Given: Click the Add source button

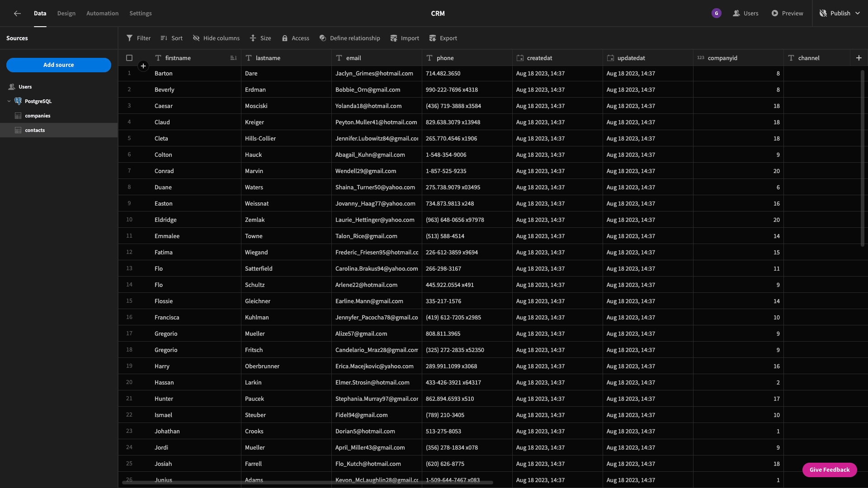Looking at the screenshot, I should pyautogui.click(x=59, y=65).
